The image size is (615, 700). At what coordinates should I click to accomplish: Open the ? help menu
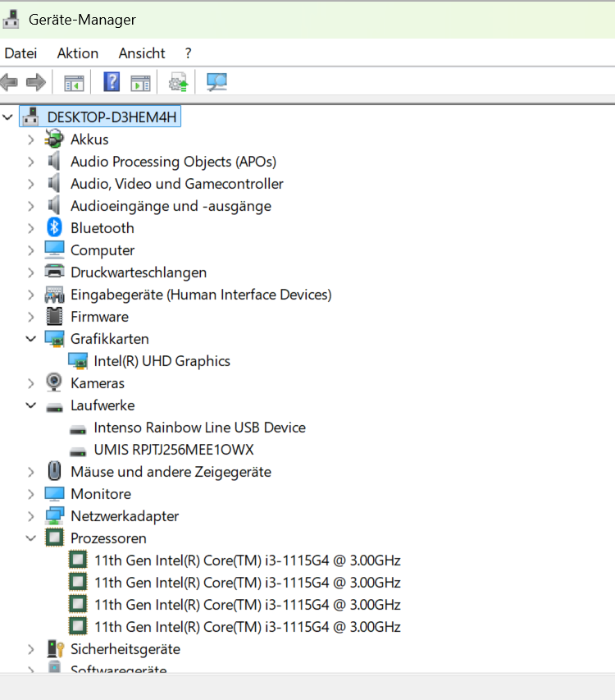[189, 53]
